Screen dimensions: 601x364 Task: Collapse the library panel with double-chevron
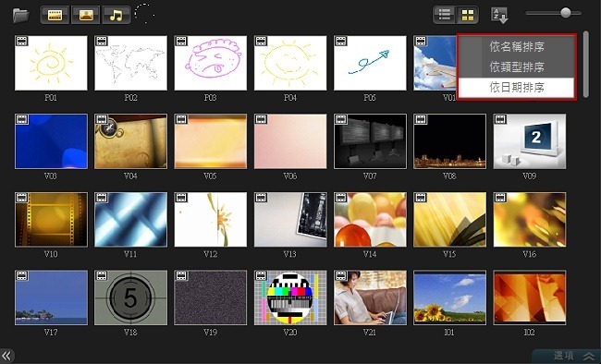point(6,356)
